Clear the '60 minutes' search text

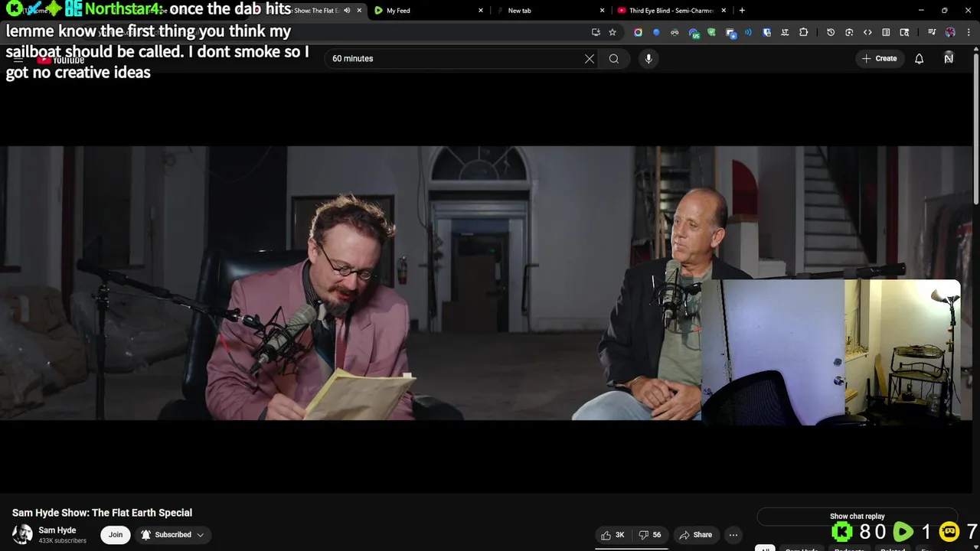coord(590,59)
